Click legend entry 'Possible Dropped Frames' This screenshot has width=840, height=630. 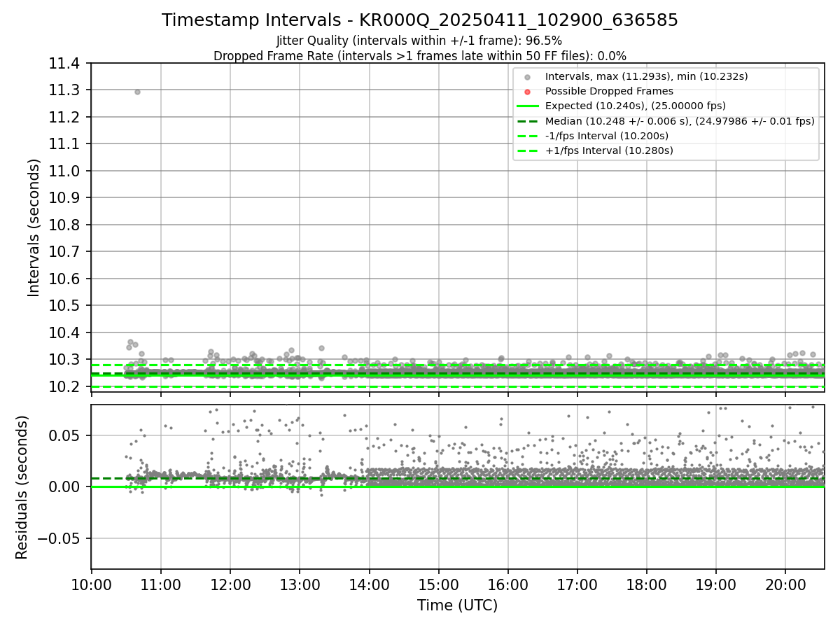609,91
